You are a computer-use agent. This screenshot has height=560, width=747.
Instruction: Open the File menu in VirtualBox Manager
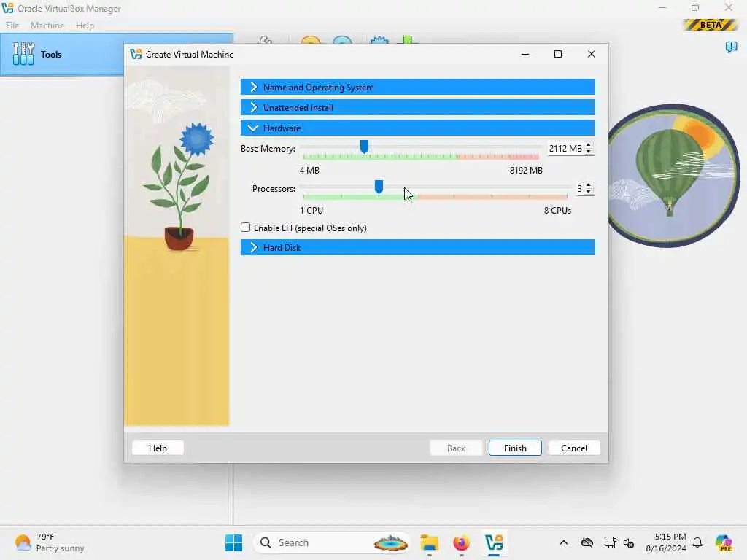12,26
